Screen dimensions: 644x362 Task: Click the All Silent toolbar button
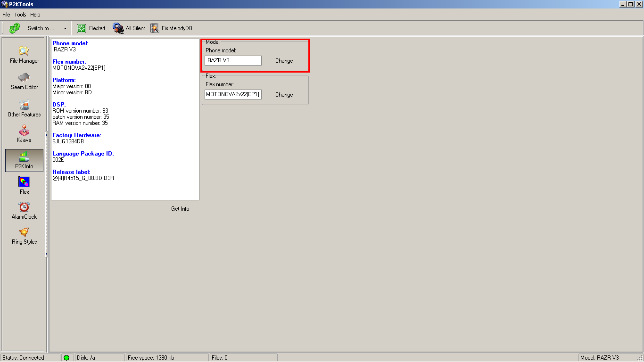click(129, 28)
